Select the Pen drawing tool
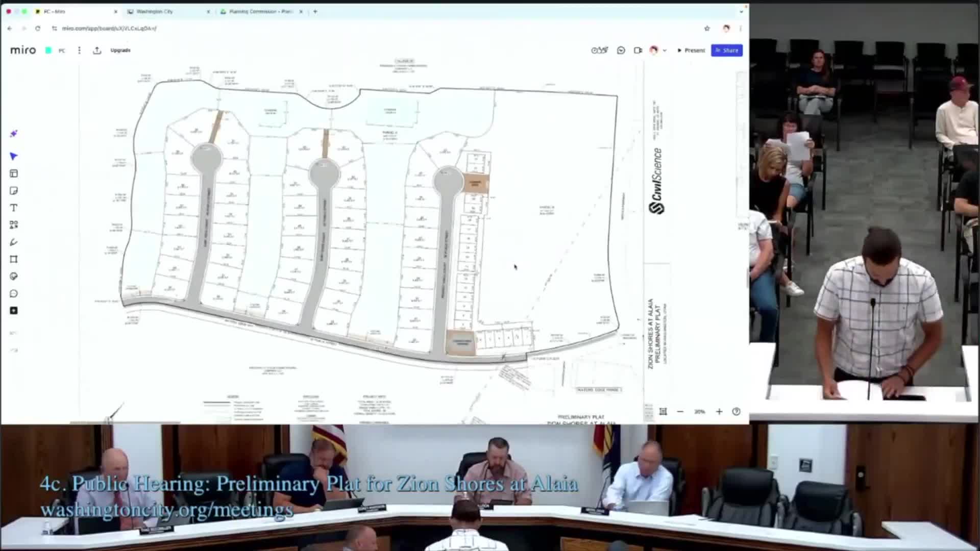 14,242
